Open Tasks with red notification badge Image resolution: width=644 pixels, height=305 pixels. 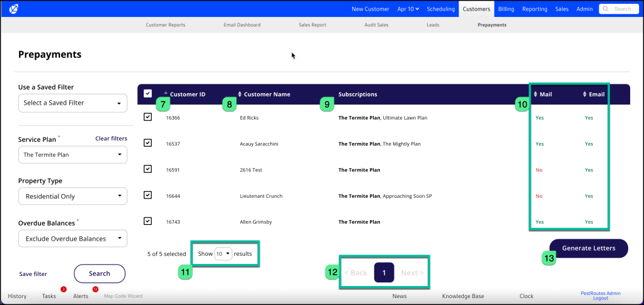(x=49, y=296)
